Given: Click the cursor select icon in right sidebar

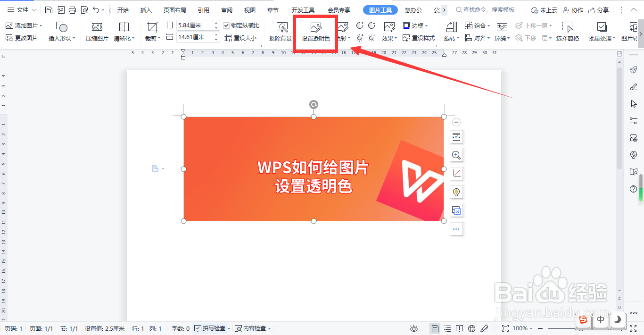Looking at the screenshot, I should tap(634, 104).
